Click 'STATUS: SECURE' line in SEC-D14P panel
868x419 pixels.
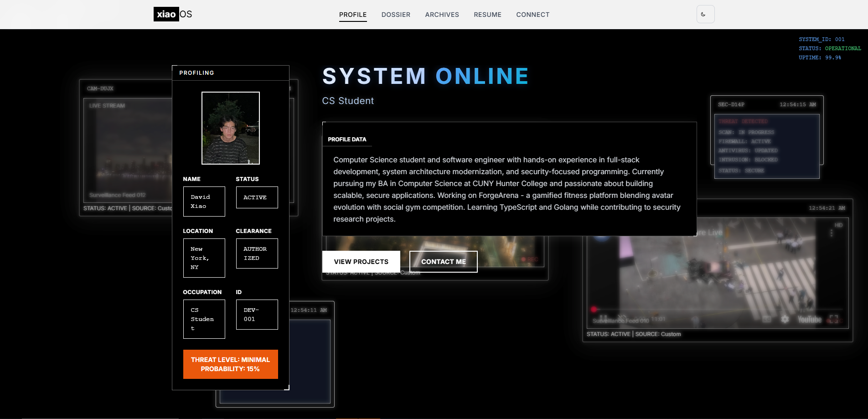[741, 171]
